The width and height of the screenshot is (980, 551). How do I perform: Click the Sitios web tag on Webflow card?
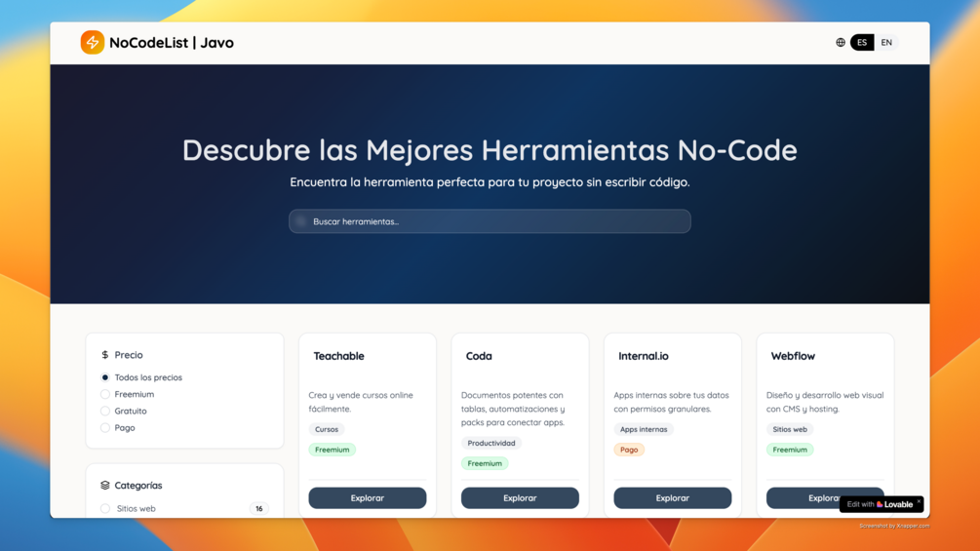790,429
